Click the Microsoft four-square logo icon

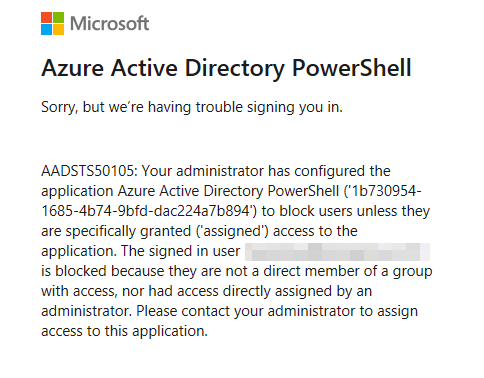[x=52, y=23]
